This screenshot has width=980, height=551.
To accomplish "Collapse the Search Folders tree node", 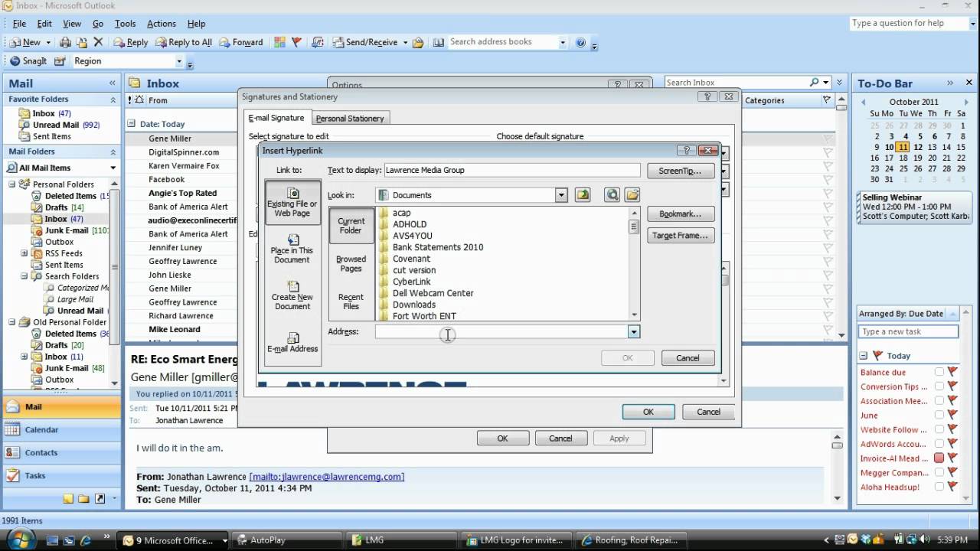I will pyautogui.click(x=24, y=276).
